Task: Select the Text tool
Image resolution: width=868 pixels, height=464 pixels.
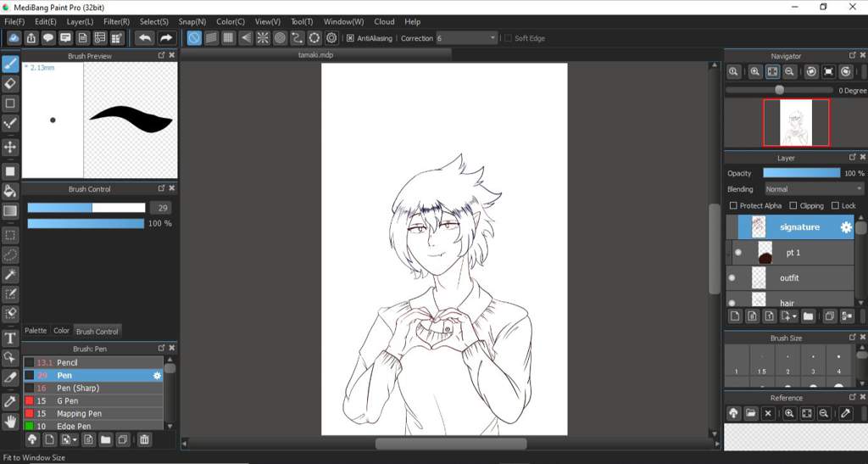Action: coord(10,338)
